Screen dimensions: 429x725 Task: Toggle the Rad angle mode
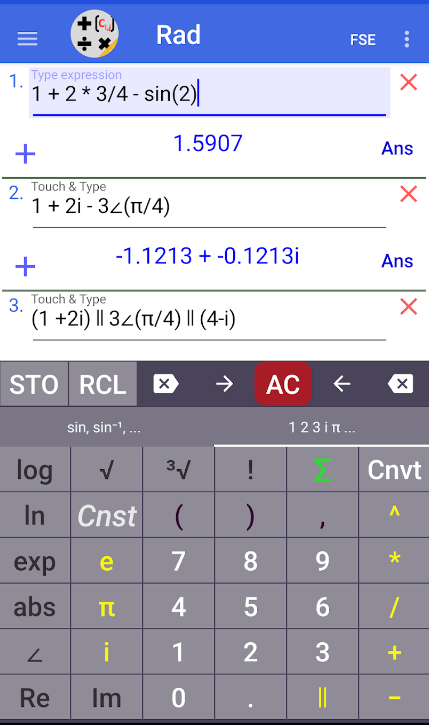pyautogui.click(x=178, y=35)
